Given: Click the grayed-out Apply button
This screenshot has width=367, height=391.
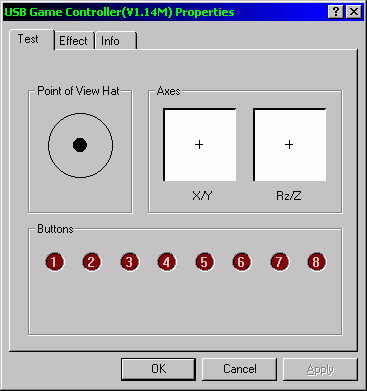Looking at the screenshot, I should click(320, 369).
